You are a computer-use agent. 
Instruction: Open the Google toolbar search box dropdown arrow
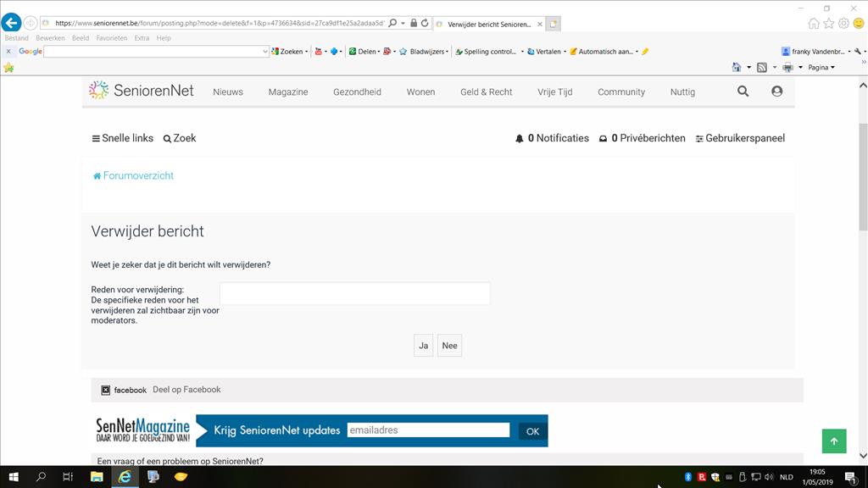tap(265, 52)
